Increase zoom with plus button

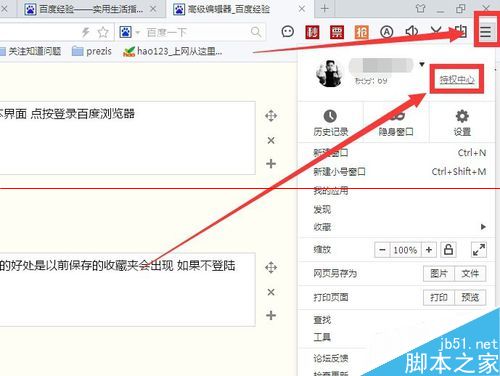[x=429, y=250]
